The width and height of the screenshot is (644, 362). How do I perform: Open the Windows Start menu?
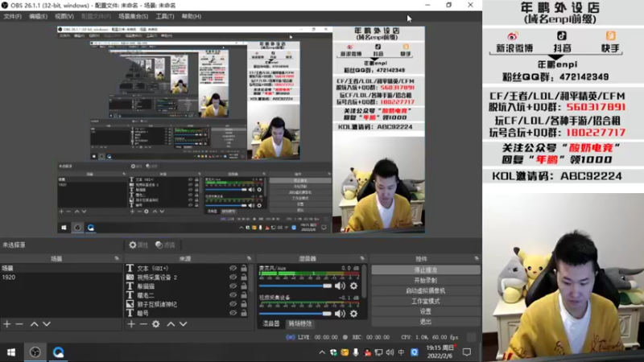tap(11, 352)
